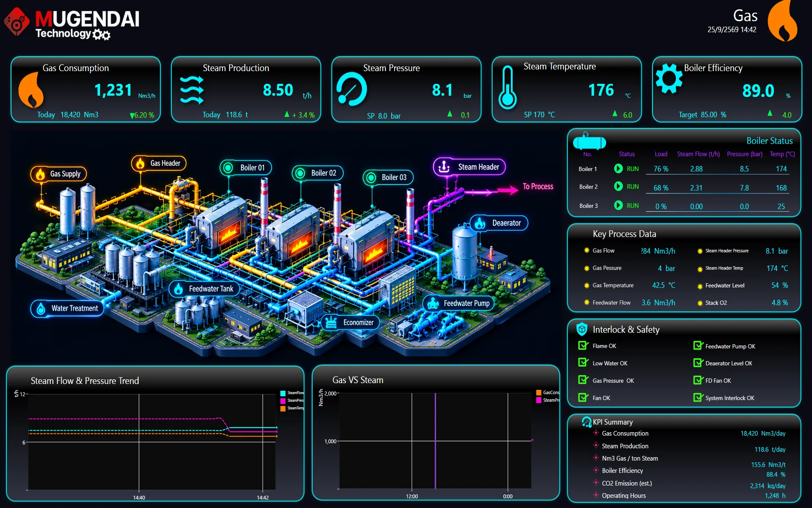Toggle the Gas Pressure OK checkbox

(583, 380)
